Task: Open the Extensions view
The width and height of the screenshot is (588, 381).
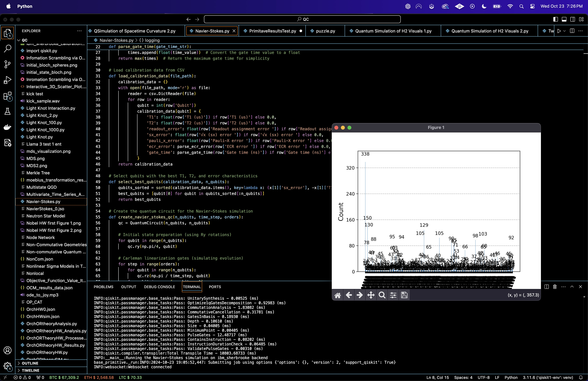Action: tap(8, 96)
